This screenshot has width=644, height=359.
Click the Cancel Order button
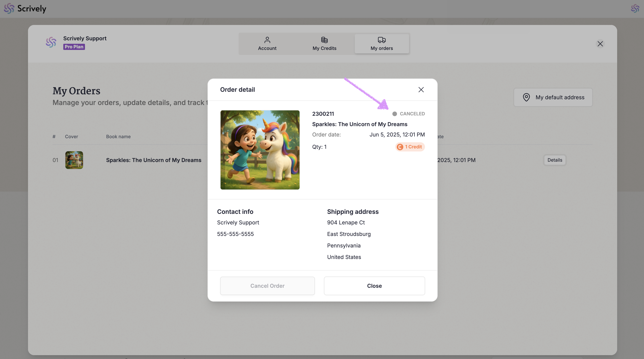coord(267,286)
